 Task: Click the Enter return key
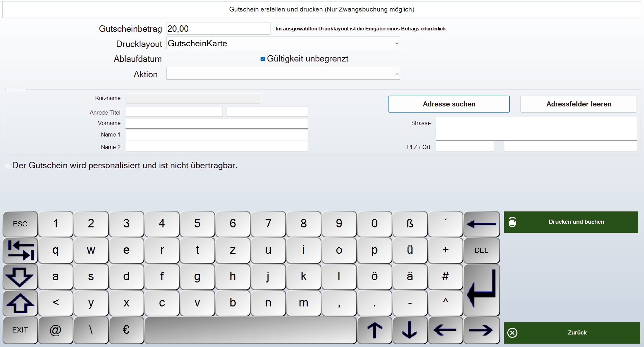tap(481, 290)
